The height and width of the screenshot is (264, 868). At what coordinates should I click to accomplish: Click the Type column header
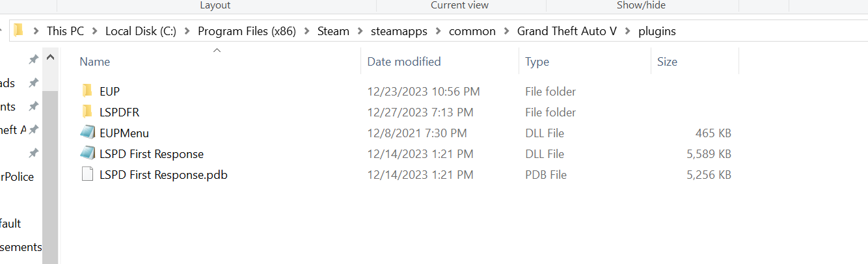click(537, 62)
